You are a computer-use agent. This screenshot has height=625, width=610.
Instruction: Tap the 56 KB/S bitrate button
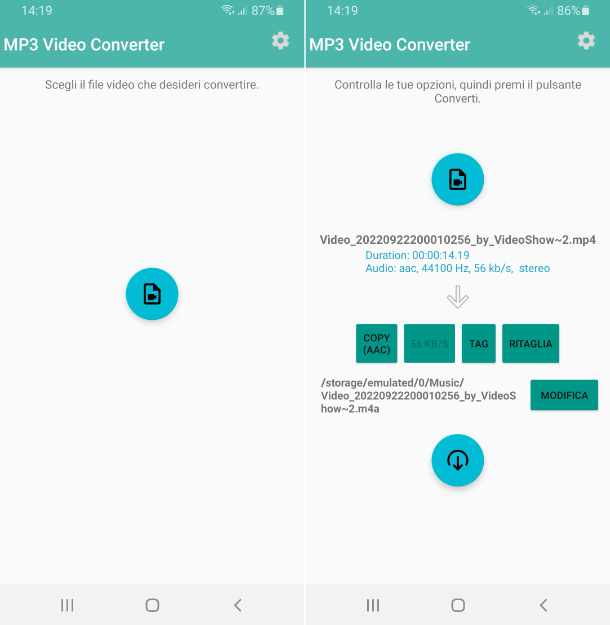coord(429,344)
